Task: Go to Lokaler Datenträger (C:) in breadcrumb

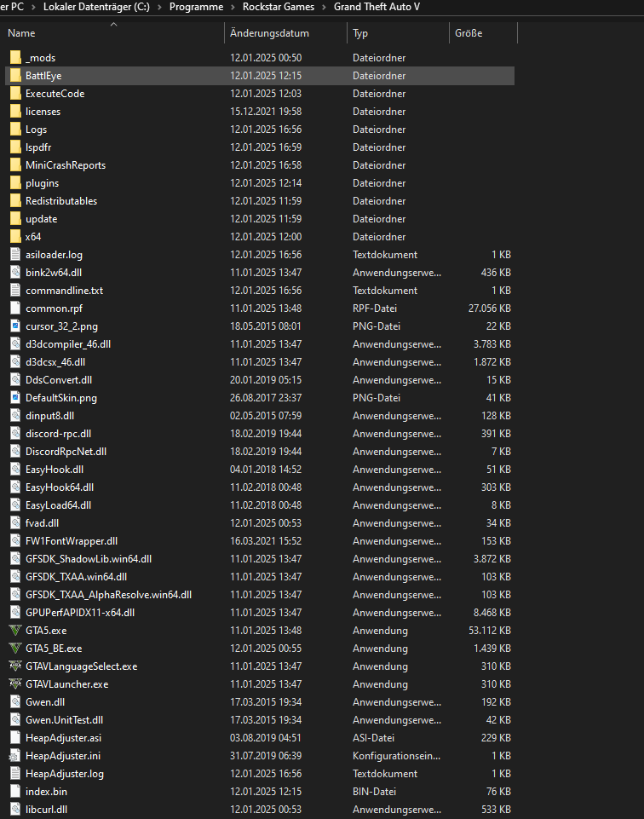Action: click(96, 7)
